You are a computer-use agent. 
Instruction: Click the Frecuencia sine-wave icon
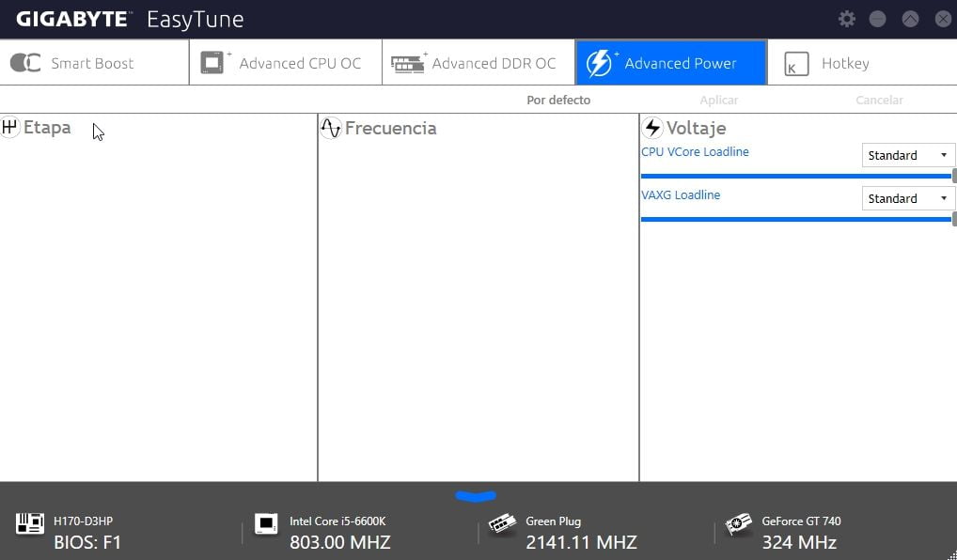tap(331, 128)
